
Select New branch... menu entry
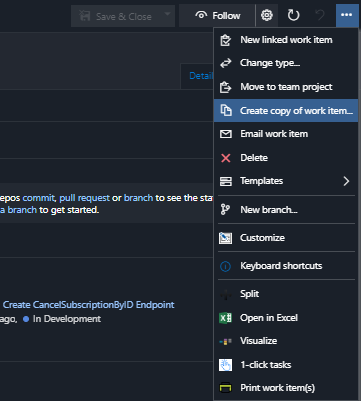286,210
